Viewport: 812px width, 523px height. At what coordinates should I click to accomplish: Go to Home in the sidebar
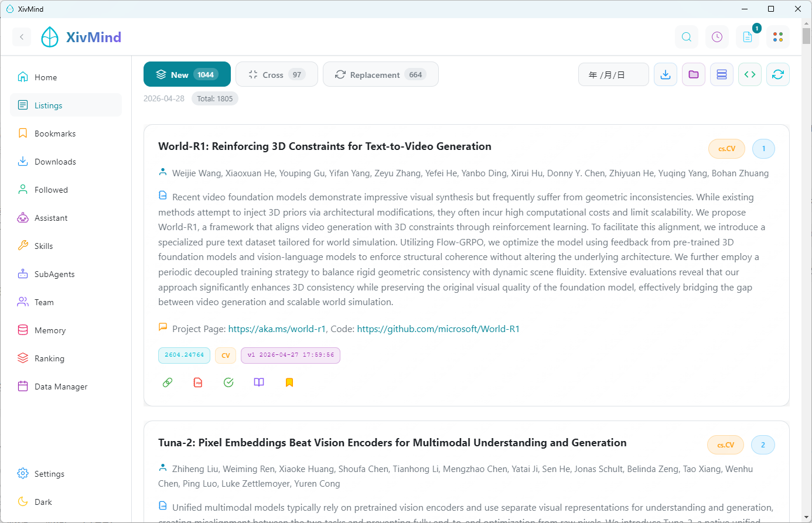(x=66, y=77)
